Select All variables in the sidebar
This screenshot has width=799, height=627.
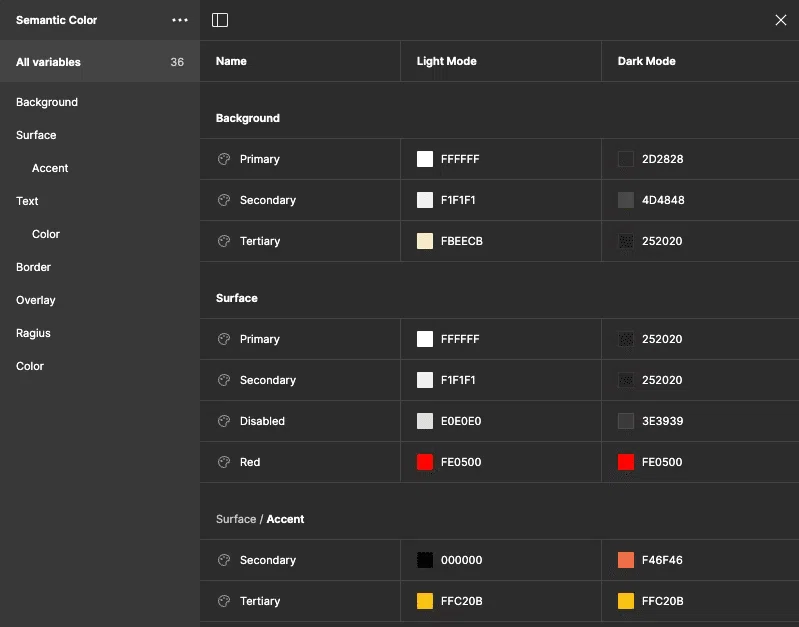[100, 62]
